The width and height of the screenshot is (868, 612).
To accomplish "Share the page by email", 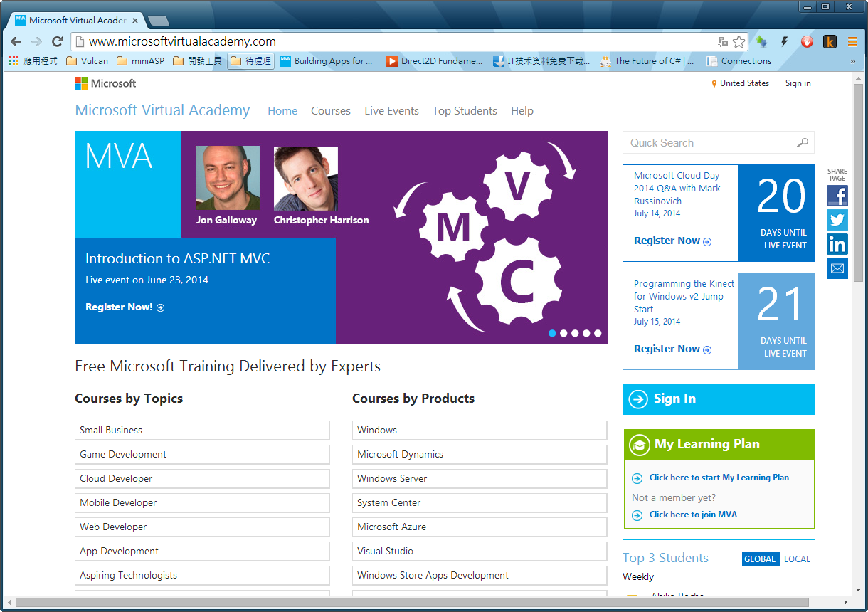I will (x=837, y=268).
